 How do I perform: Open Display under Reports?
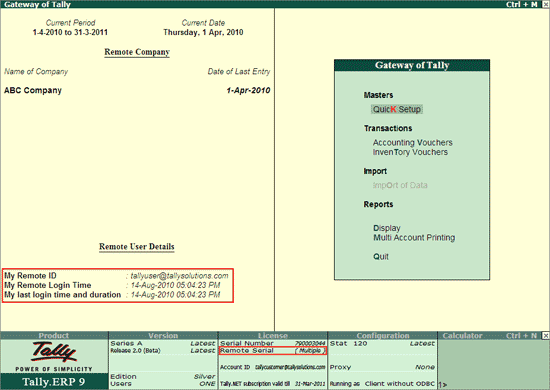point(387,228)
